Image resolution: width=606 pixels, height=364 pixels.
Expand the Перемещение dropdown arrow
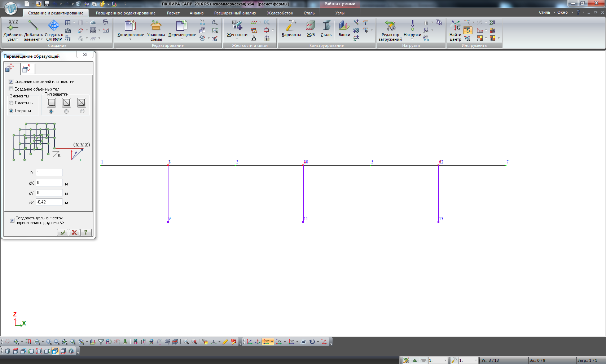coord(182,39)
